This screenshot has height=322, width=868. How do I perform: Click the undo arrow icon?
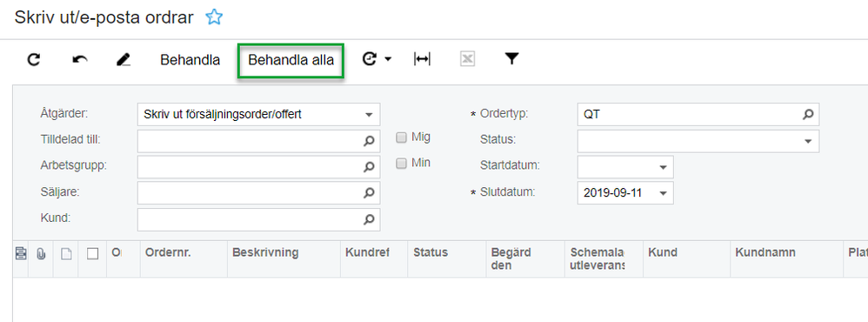coord(80,59)
